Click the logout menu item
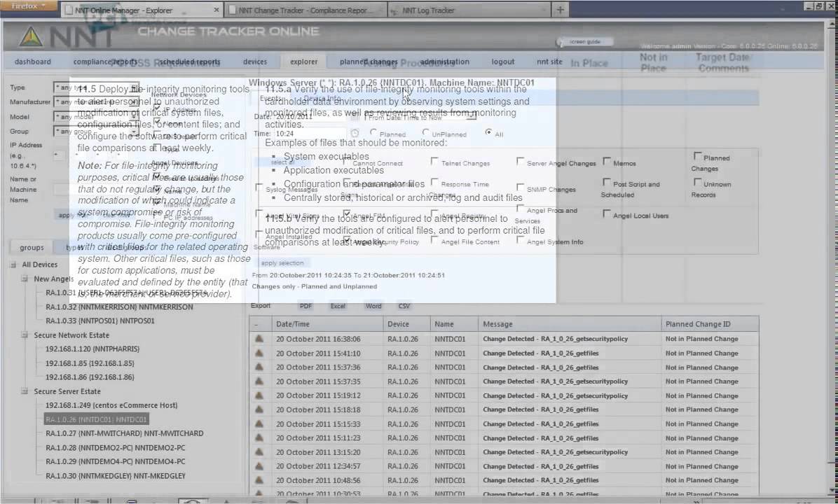This screenshot has width=838, height=504. (503, 62)
